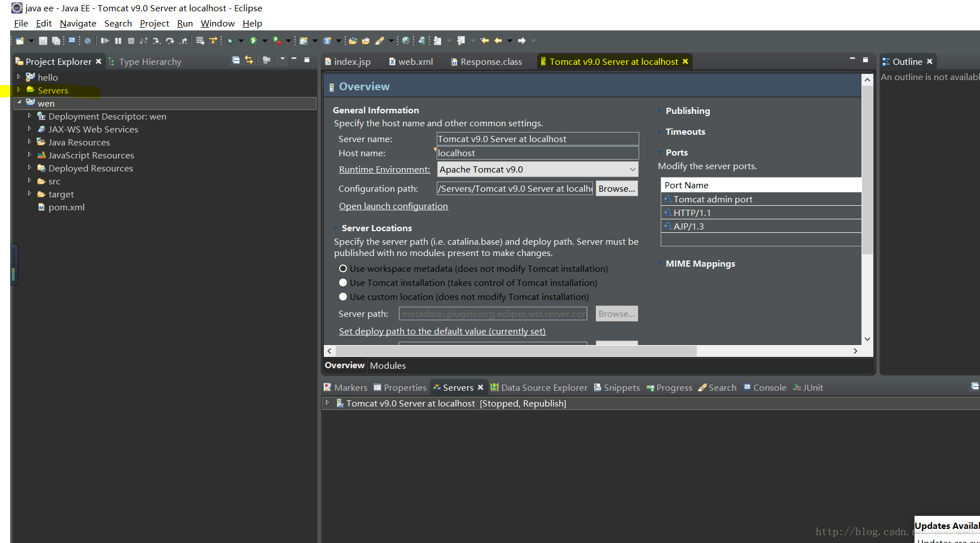980x543 pixels.
Task: Click the Back navigation arrow in the toolbar
Action: [x=498, y=41]
